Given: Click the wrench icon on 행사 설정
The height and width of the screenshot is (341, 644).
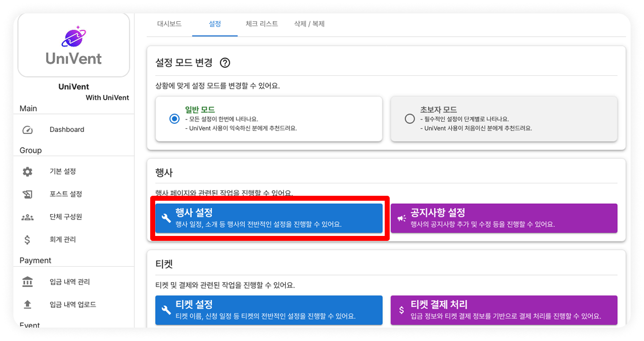Looking at the screenshot, I should click(x=166, y=218).
